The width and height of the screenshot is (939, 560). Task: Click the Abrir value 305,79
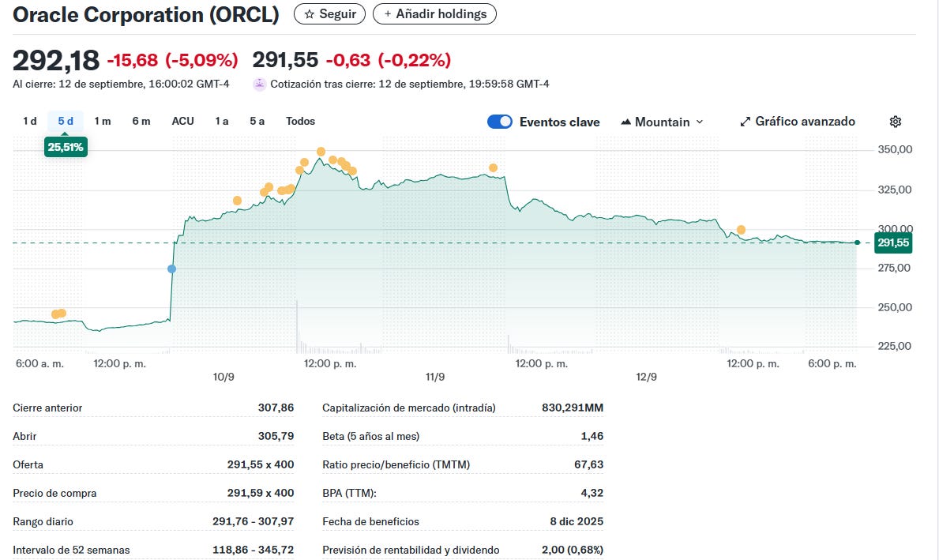coord(276,436)
